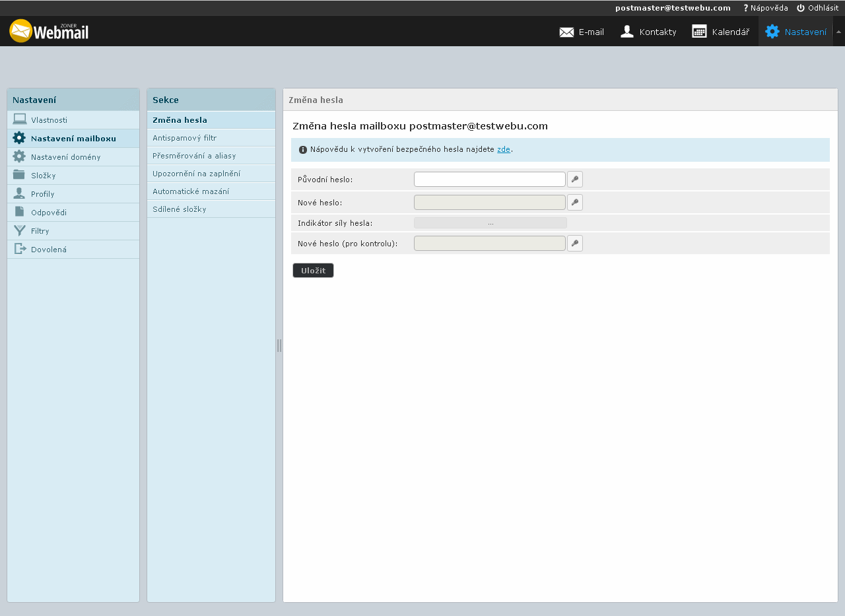Follow the 'zde' help link
Image resolution: width=845 pixels, height=616 pixels.
click(x=503, y=149)
